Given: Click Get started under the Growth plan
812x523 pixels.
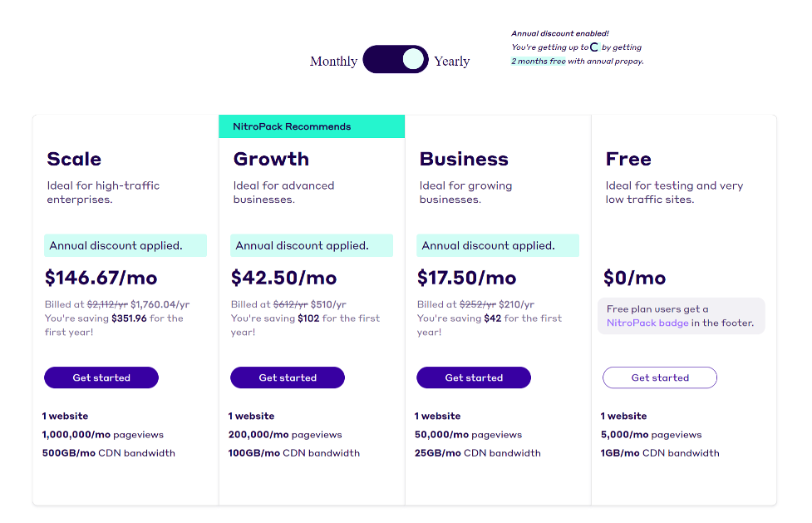Looking at the screenshot, I should [288, 377].
